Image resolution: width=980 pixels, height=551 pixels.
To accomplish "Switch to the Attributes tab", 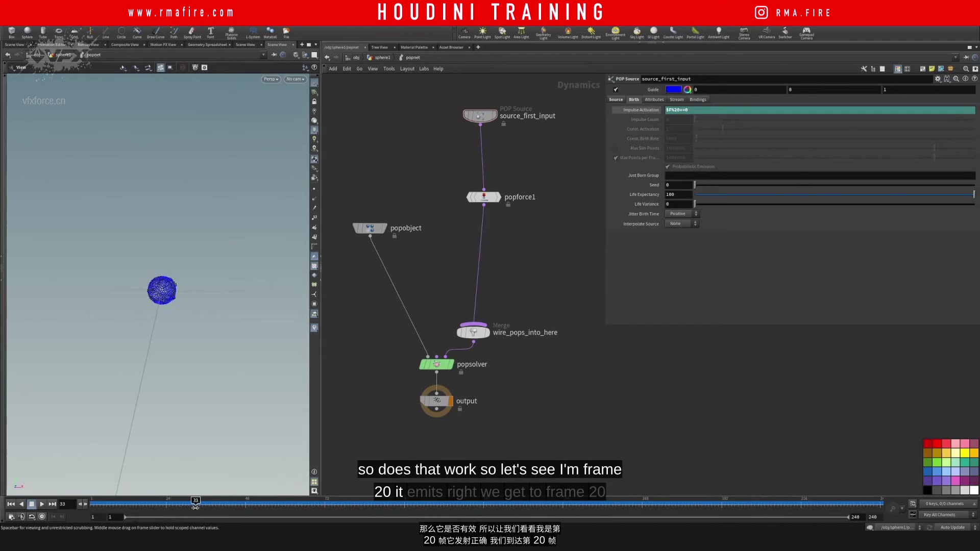I will [654, 99].
